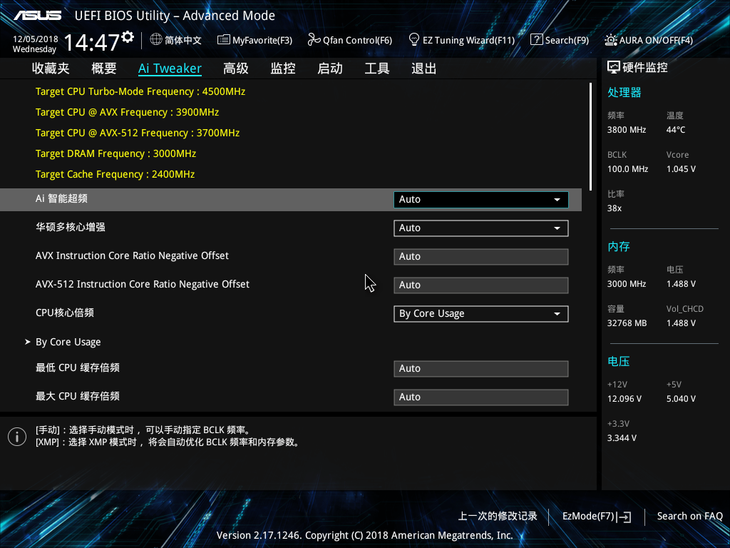Open the Ai 智能超频 dropdown

coord(480,199)
